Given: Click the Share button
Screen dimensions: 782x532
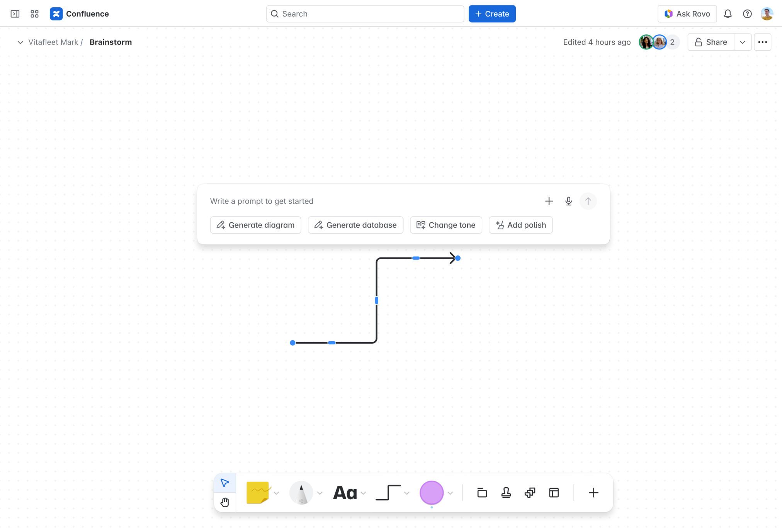Looking at the screenshot, I should (711, 42).
